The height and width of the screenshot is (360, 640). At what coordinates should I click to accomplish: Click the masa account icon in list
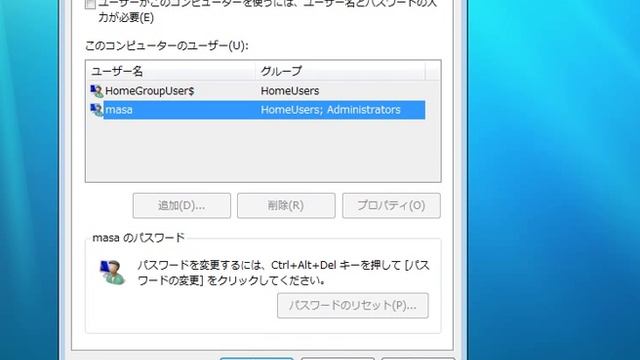point(97,110)
